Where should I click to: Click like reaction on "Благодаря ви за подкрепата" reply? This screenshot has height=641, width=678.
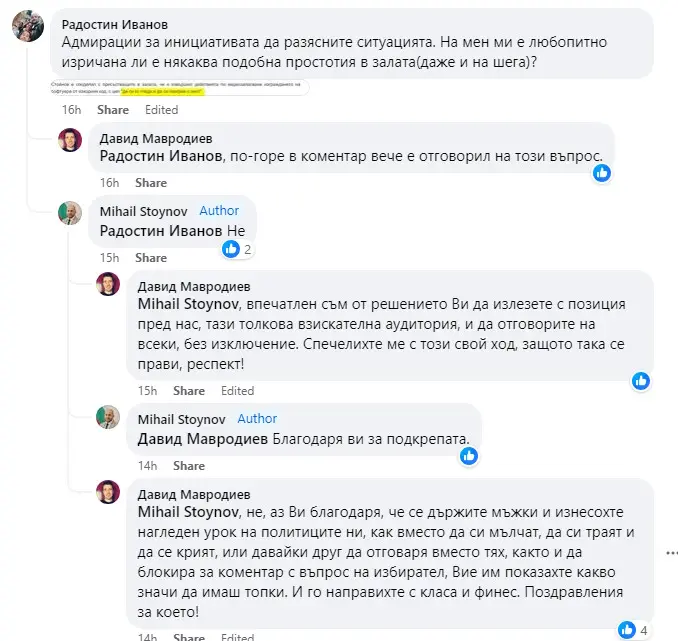click(468, 455)
